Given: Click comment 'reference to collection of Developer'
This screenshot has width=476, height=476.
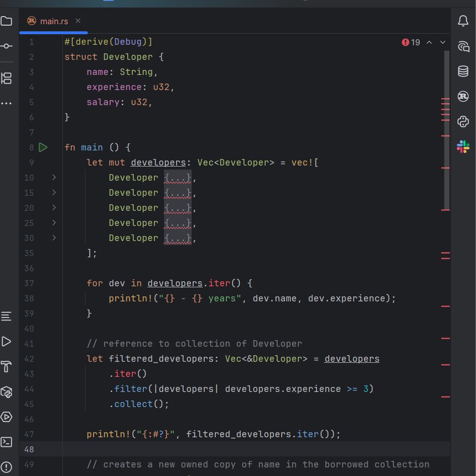Looking at the screenshot, I should point(202,344).
